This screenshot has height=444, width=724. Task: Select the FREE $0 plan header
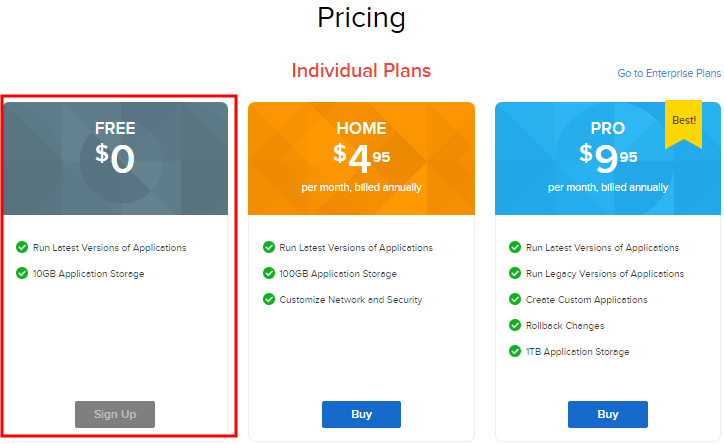[115, 158]
